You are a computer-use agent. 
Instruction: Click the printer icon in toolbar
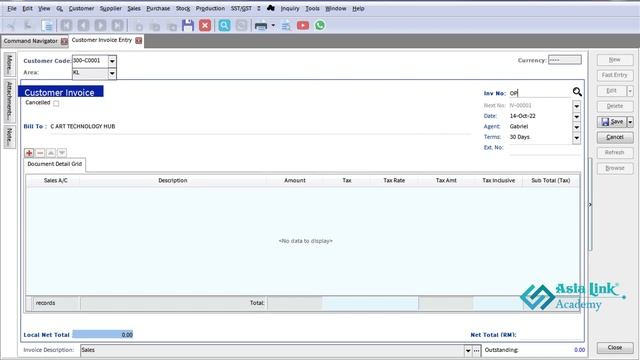coord(261,26)
